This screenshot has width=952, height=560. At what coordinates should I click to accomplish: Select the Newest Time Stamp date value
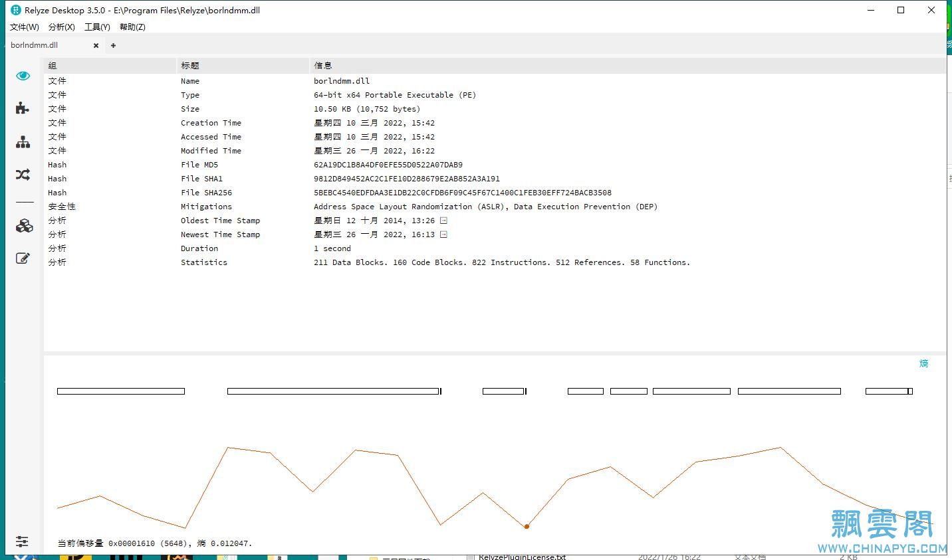[374, 234]
